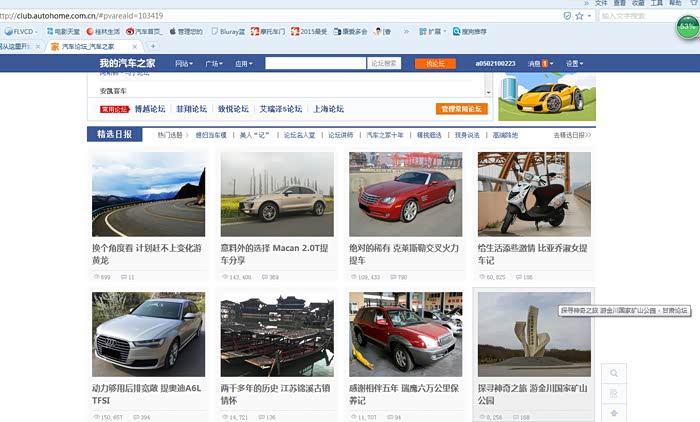
Task: Click the forum search input field
Action: (315, 64)
